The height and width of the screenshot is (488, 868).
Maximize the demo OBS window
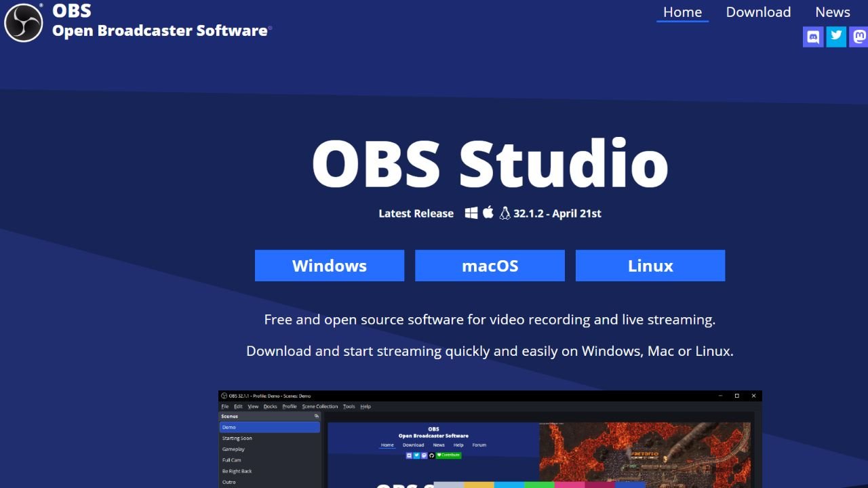point(737,396)
